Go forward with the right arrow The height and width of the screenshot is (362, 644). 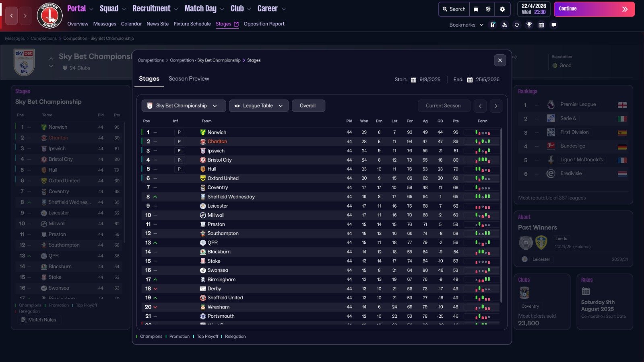25,16
